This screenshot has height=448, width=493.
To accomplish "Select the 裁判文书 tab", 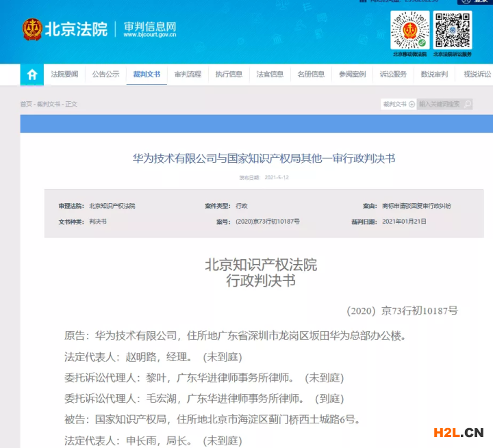I will [x=147, y=75].
